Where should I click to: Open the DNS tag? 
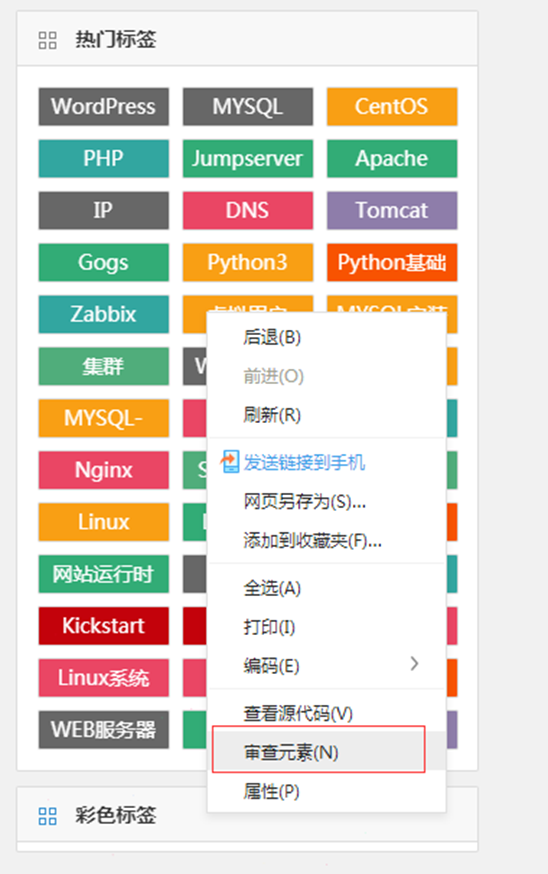coord(248,210)
